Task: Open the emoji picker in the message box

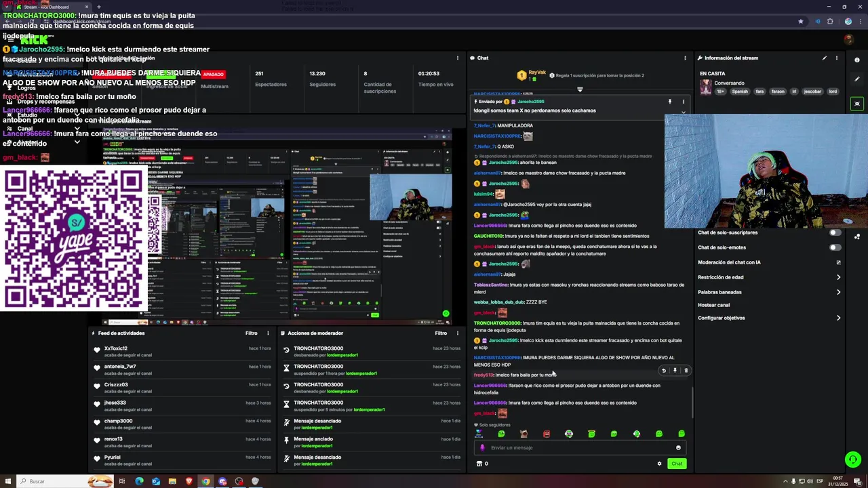Action: click(x=678, y=447)
